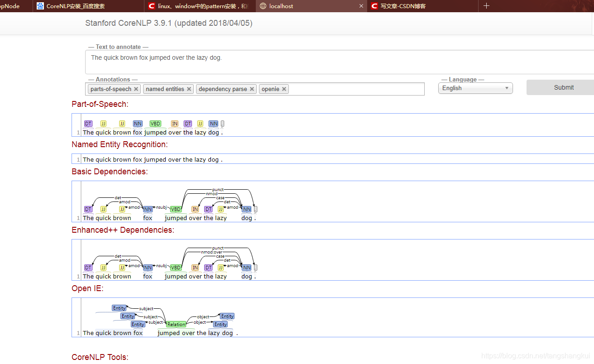The image size is (594, 364).
Task: Click the CoreNLP Tools heading
Action: coord(100,357)
